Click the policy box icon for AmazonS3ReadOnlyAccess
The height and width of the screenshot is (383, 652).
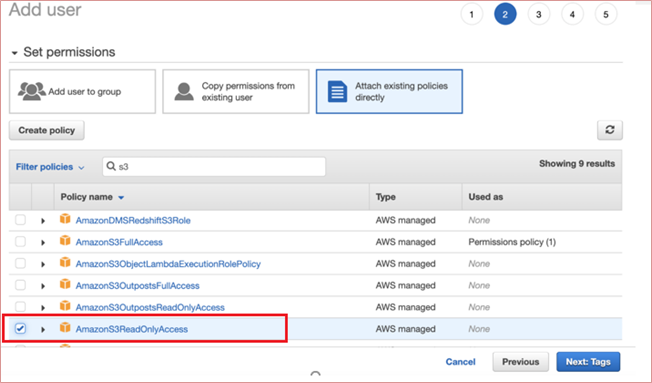point(65,327)
